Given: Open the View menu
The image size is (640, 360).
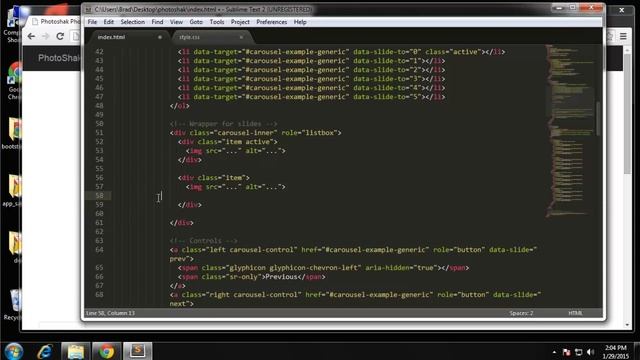Looking at the screenshot, I should tap(176, 22).
